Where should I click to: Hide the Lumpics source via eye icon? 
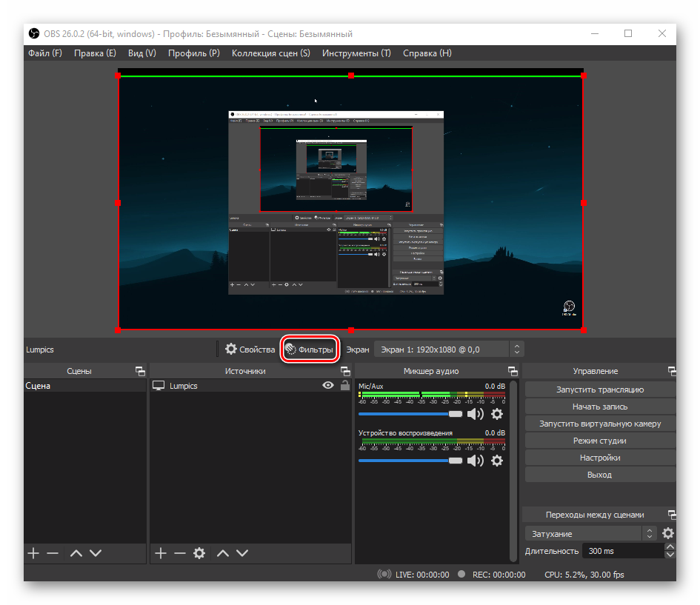[x=328, y=386]
